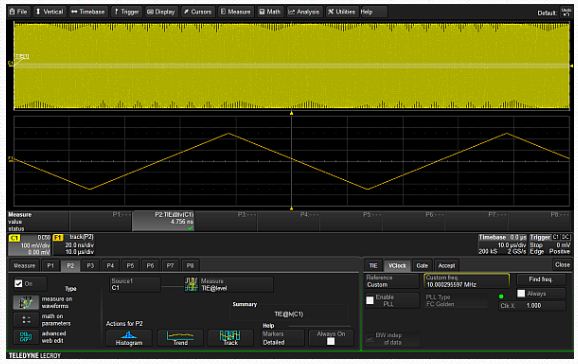
Task: Open the Measure menu
Action: click(236, 12)
